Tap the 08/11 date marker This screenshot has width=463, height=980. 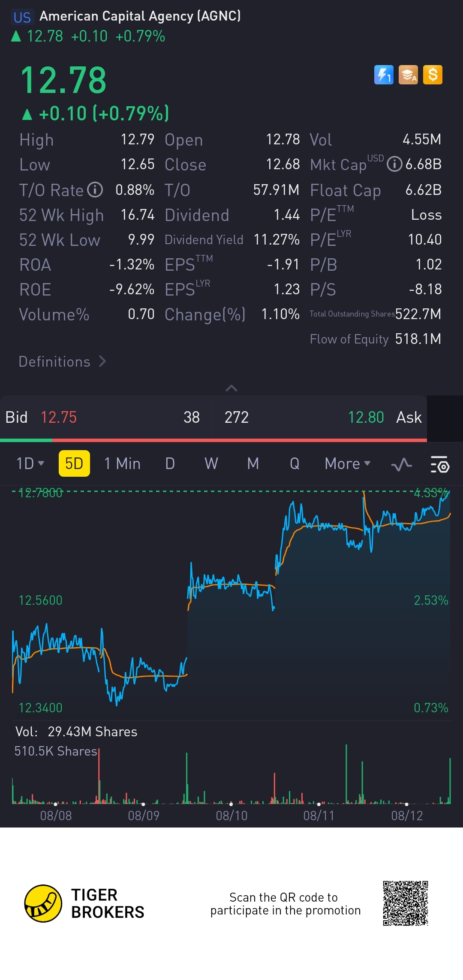coord(319,816)
